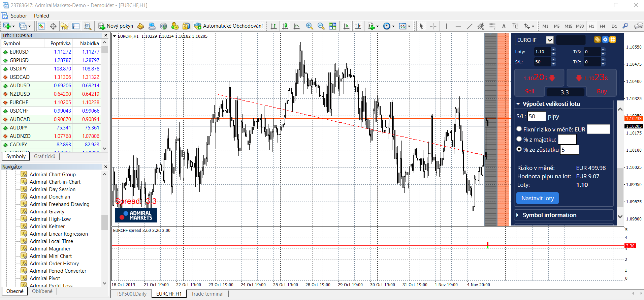Draw a vertical line tool
Screen dimensions: 644x300
(x=446, y=26)
